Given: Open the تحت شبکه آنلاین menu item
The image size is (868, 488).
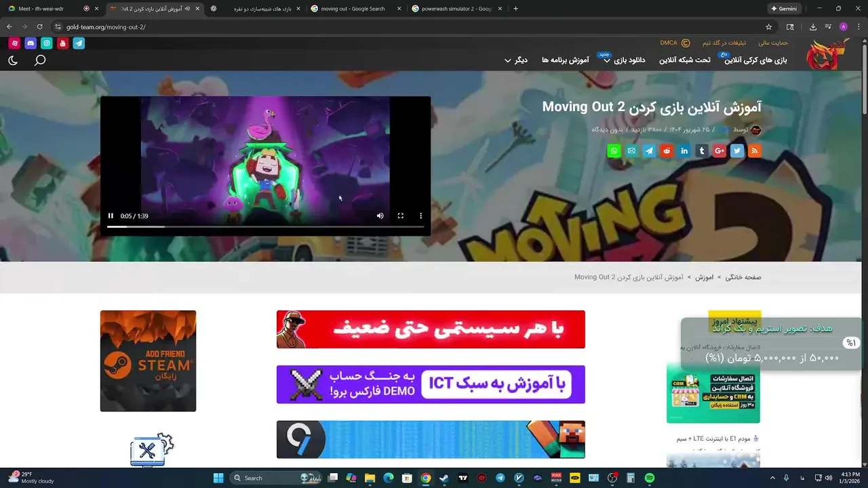Looking at the screenshot, I should coord(685,60).
